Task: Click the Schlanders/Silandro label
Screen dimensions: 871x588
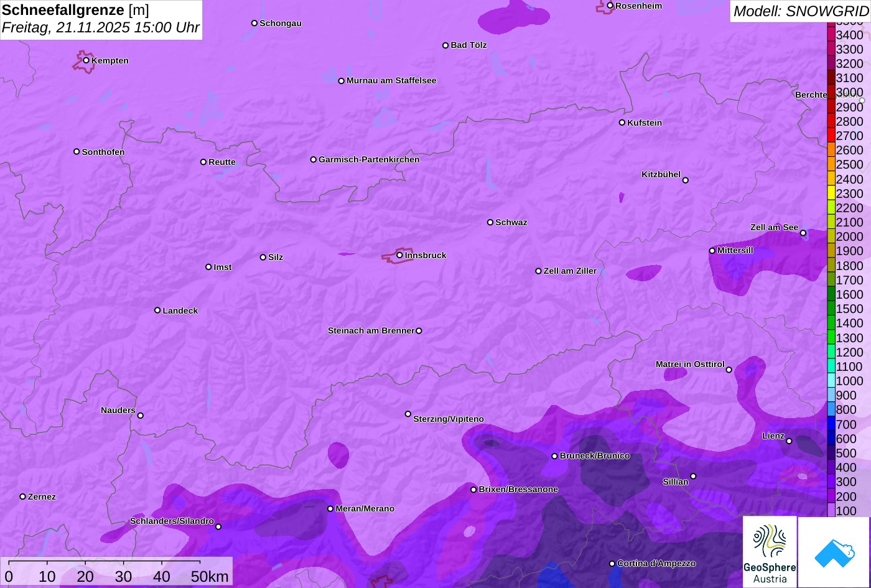Action: pyautogui.click(x=172, y=521)
